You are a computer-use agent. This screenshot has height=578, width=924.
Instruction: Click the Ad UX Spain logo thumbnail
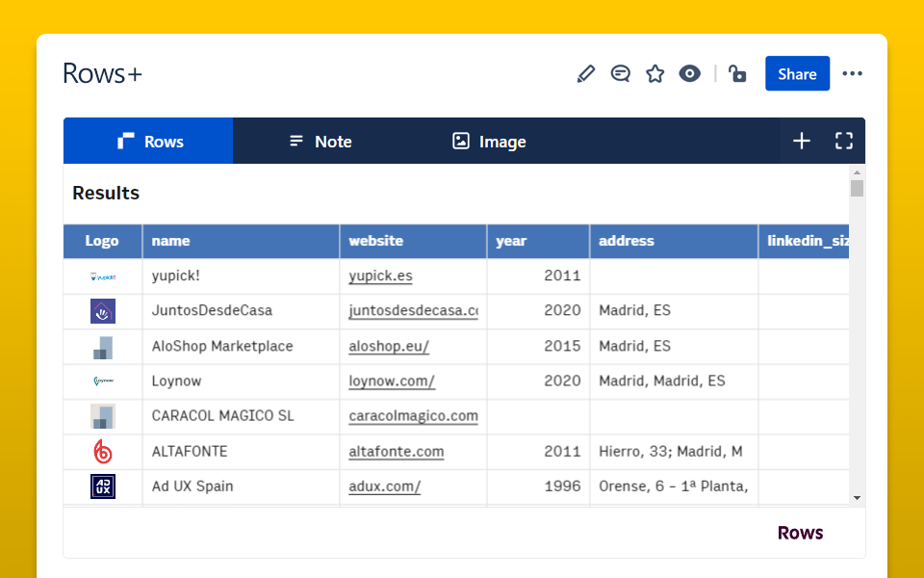tap(102, 486)
